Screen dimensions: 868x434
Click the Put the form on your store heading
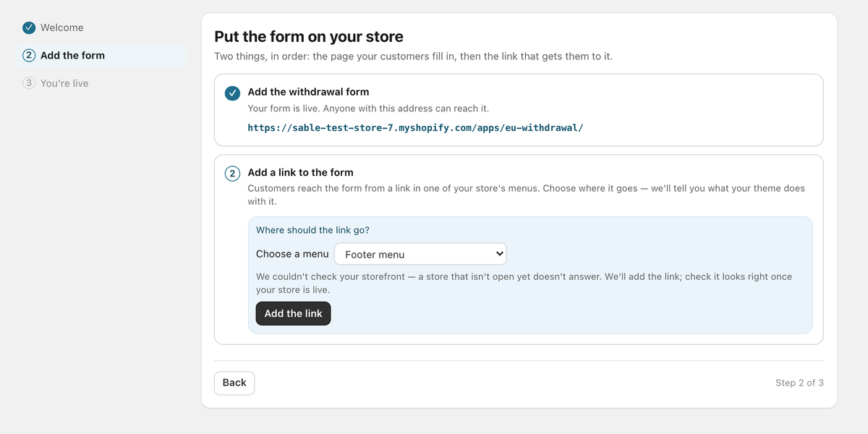click(309, 36)
